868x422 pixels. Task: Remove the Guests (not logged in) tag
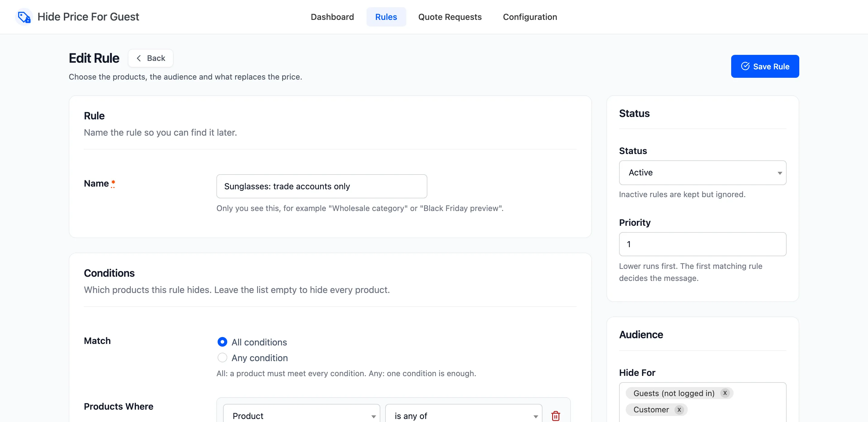(x=725, y=393)
